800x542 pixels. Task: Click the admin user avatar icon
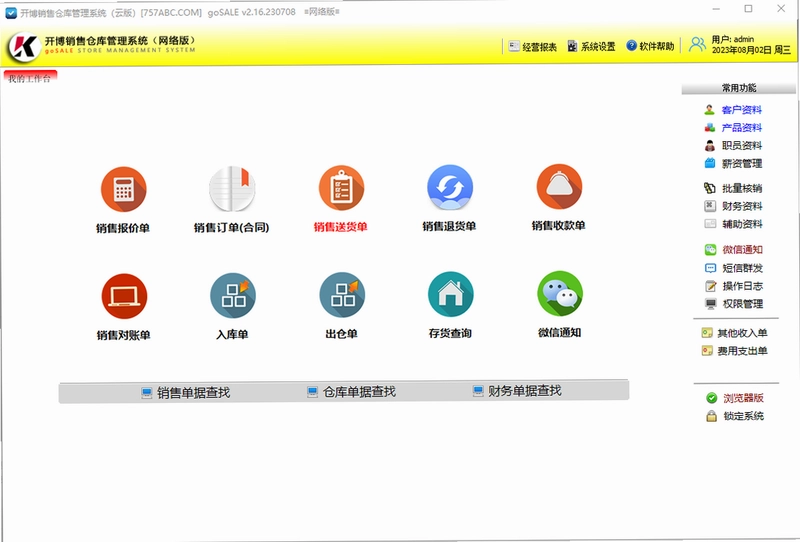point(697,44)
